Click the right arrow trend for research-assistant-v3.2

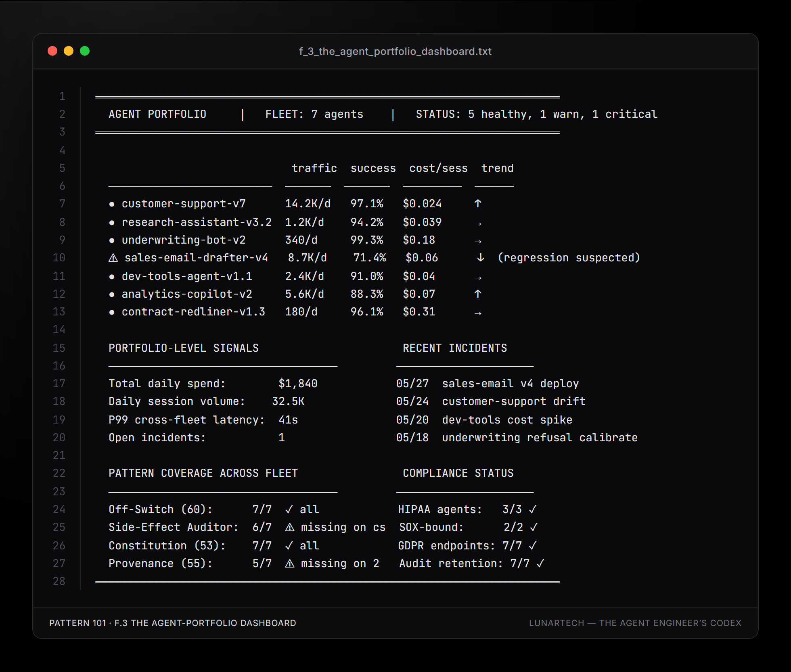point(478,223)
